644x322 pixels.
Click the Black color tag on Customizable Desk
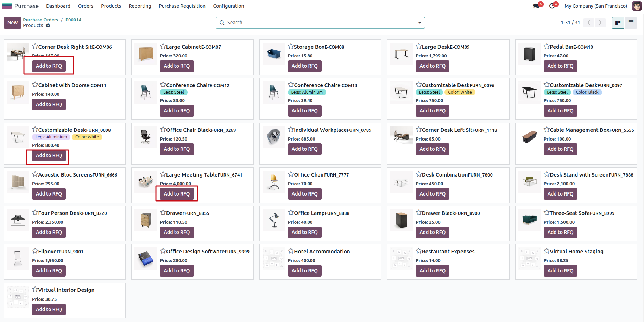tap(587, 92)
